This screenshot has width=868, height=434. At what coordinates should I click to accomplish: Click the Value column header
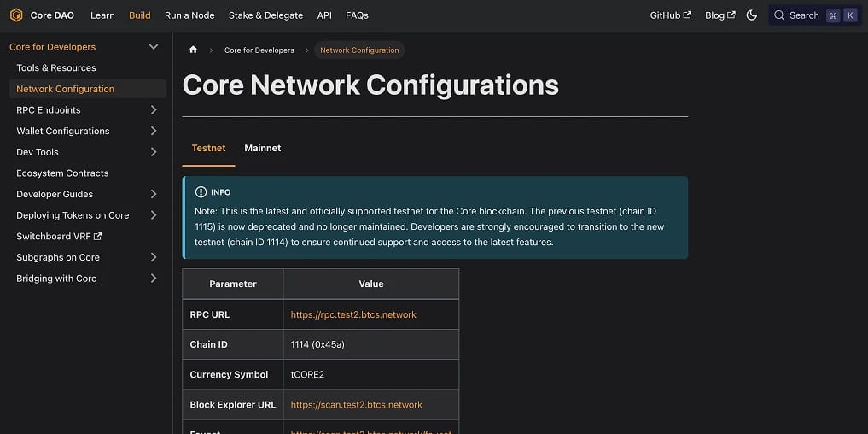point(371,284)
